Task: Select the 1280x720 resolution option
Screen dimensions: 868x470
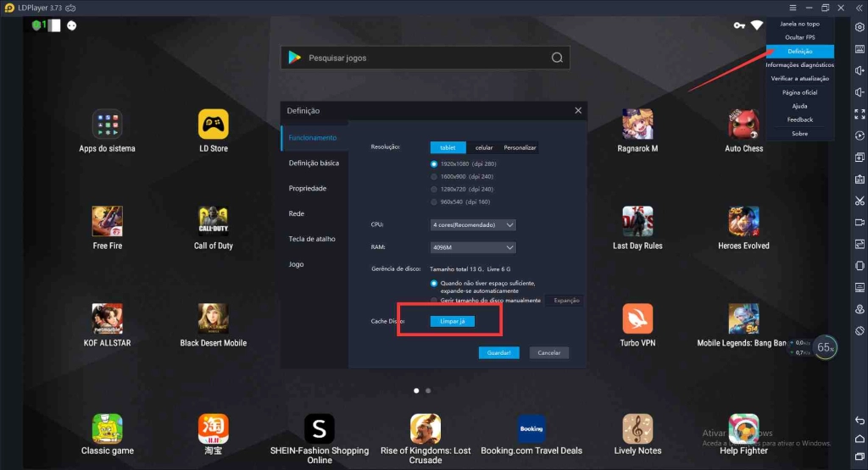Action: pos(435,189)
